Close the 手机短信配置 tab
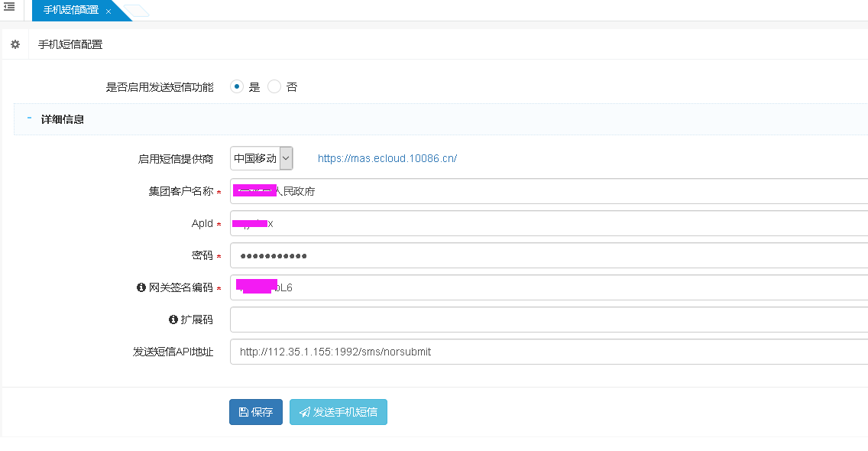The image size is (868, 451). tap(108, 11)
